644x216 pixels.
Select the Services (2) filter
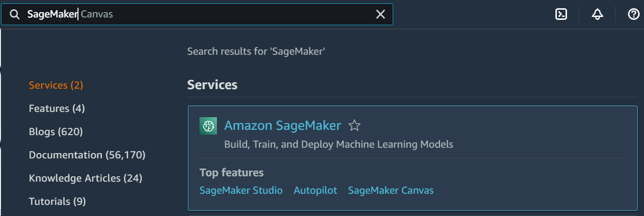[x=56, y=85]
